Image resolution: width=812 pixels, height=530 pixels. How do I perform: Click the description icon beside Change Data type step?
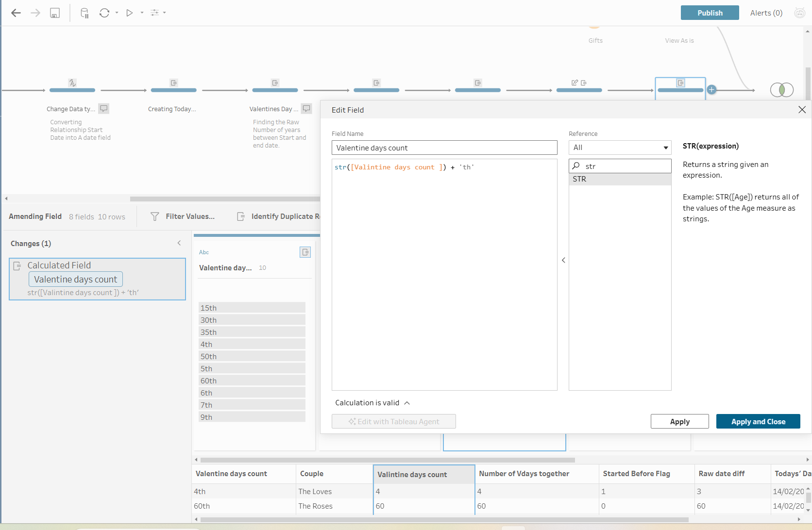point(104,109)
